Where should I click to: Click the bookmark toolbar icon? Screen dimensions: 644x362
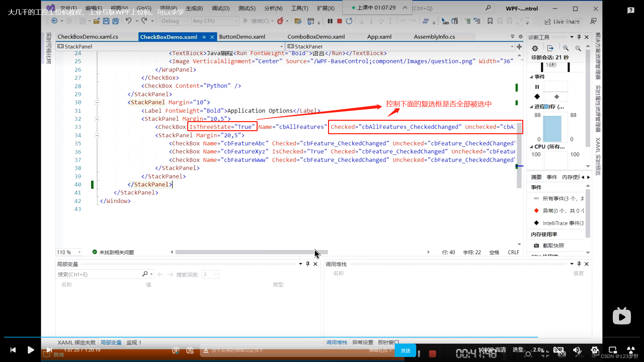[490, 21]
